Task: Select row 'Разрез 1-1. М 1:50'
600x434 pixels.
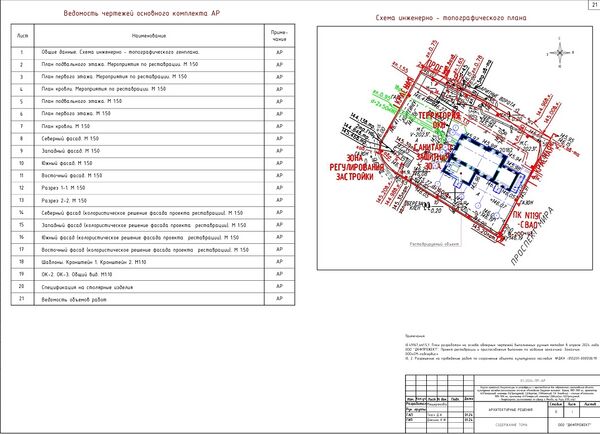Action: 153,188
